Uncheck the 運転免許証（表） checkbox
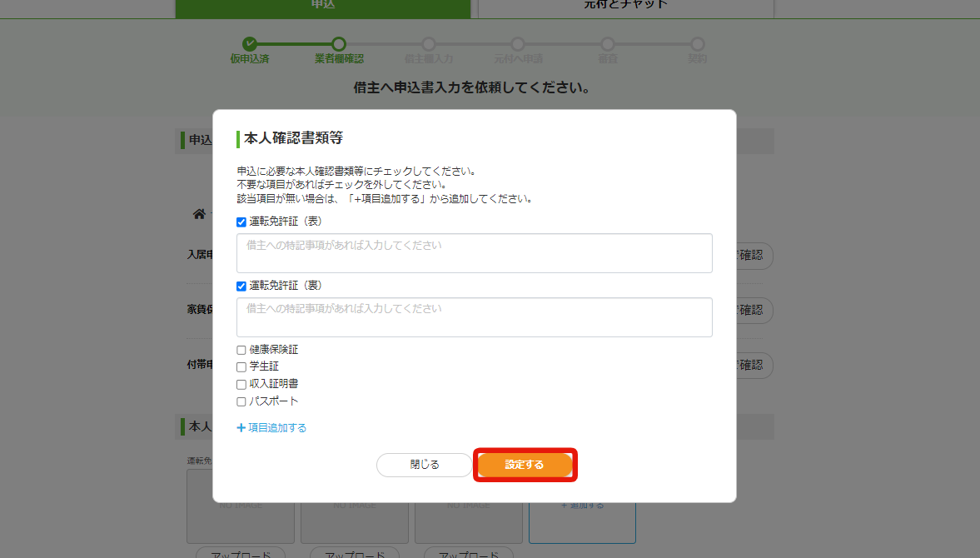 241,222
